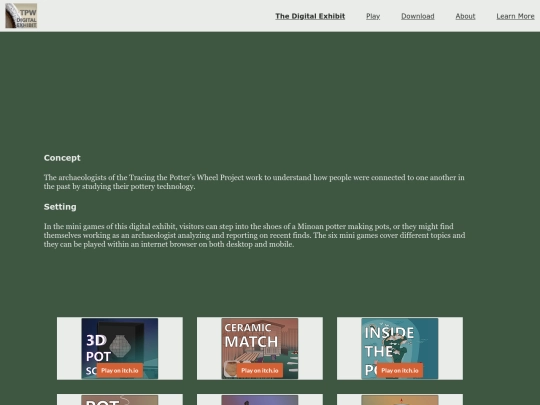This screenshot has height=405, width=540.
Task: Click the paragraph about the six mini games
Action: 255,235
